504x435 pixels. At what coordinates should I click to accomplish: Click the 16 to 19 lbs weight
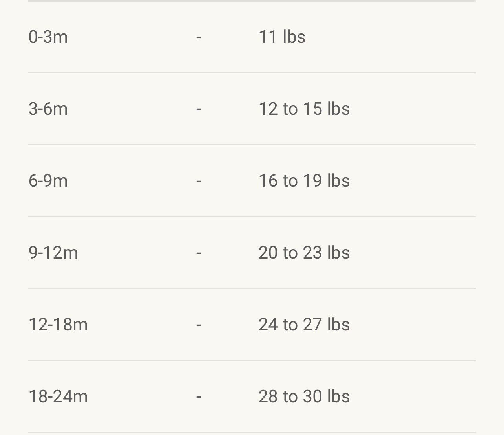(304, 181)
